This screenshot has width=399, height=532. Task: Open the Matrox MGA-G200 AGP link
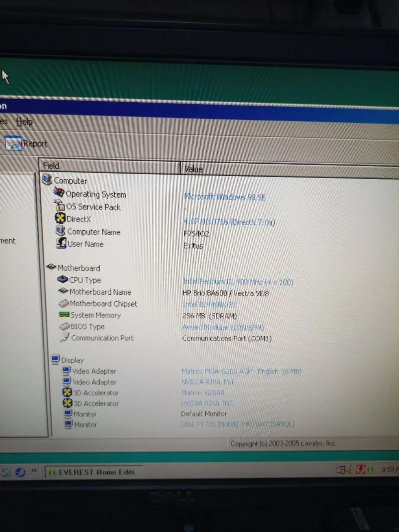click(x=241, y=371)
